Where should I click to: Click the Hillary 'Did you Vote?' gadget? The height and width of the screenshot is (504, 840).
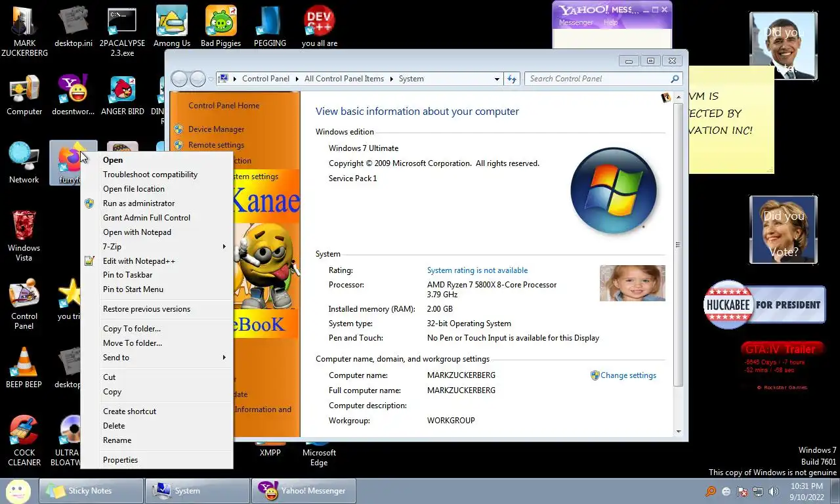(784, 230)
